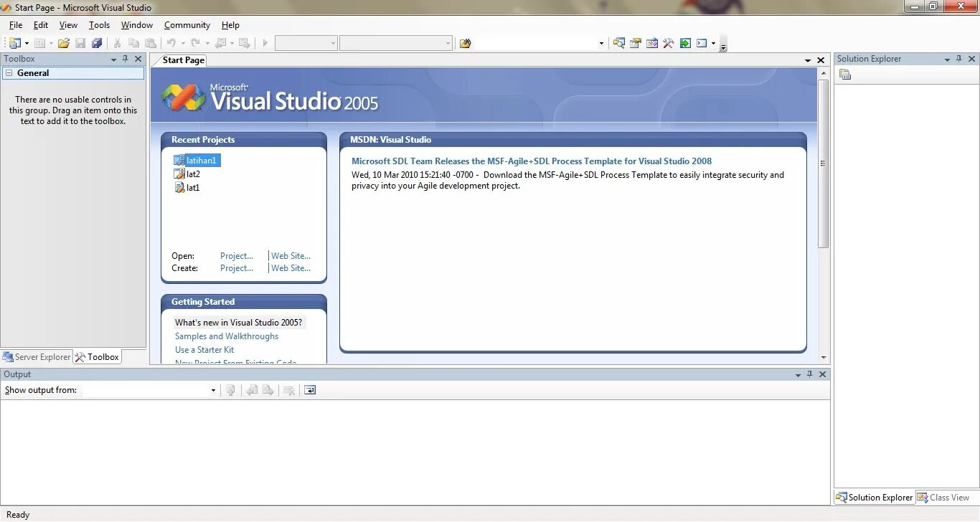The width and height of the screenshot is (980, 522).
Task: Click the Start Page scroll down arrow
Action: click(823, 358)
